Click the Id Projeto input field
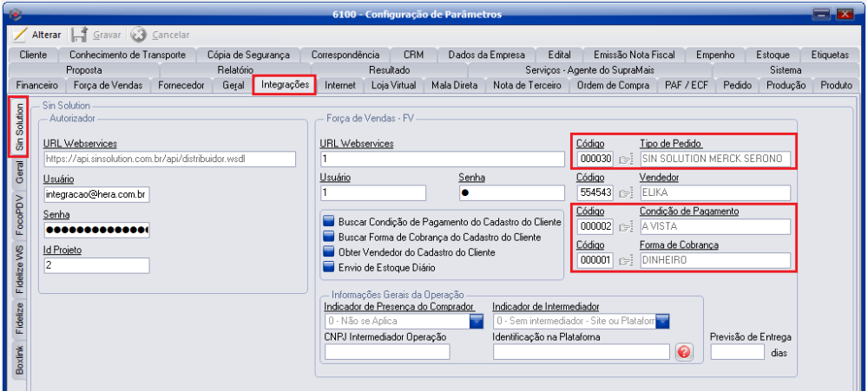This screenshot has width=868, height=391. (95, 265)
